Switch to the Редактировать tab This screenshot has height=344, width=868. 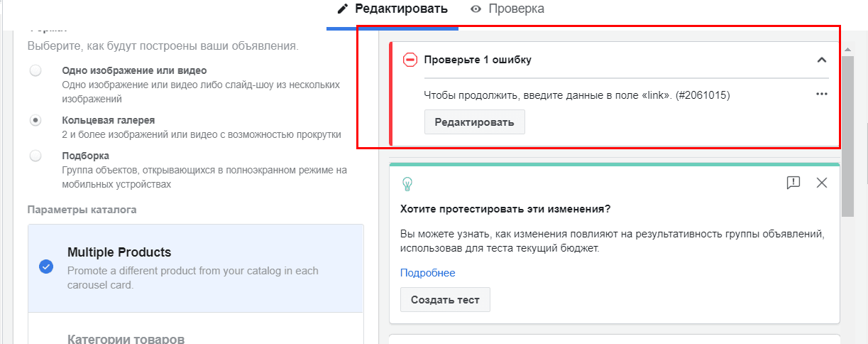point(392,9)
